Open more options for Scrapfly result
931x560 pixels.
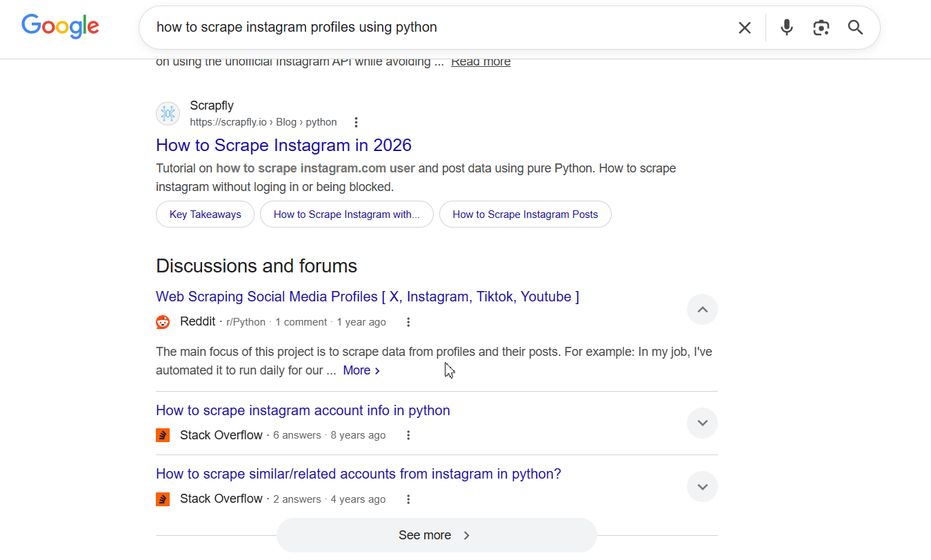pyautogui.click(x=356, y=122)
